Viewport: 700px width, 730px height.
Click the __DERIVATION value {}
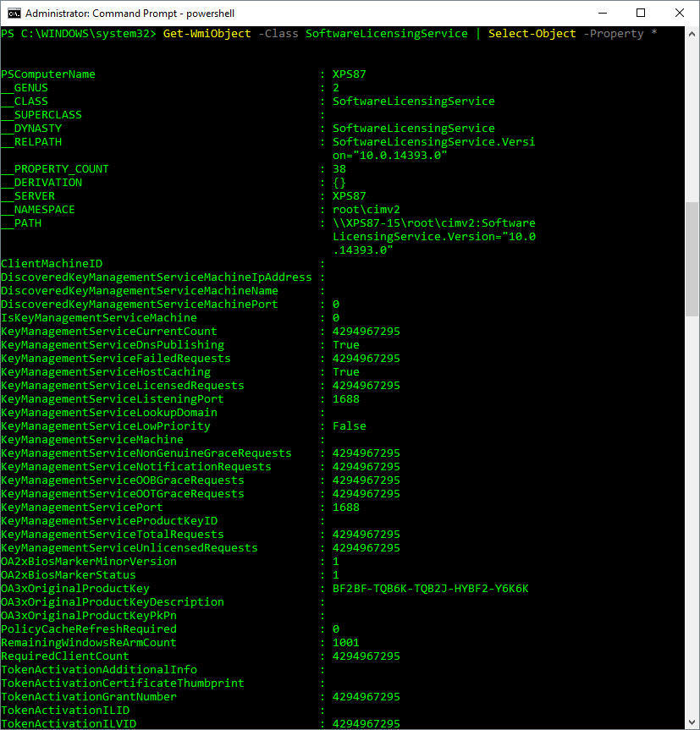339,182
